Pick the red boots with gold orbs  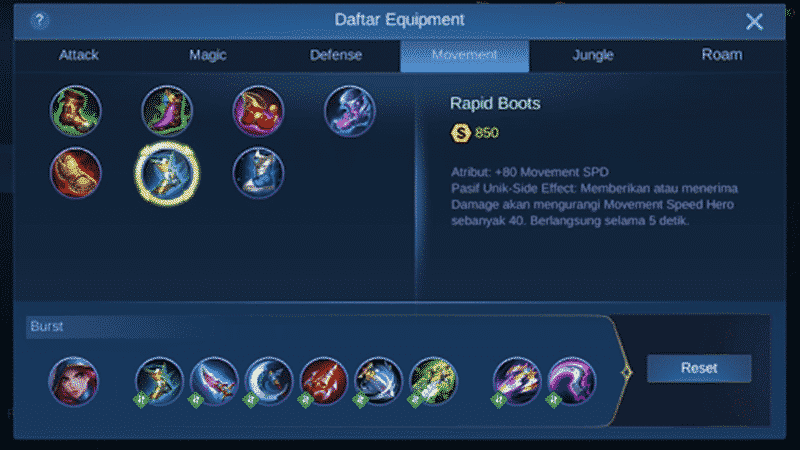(258, 111)
